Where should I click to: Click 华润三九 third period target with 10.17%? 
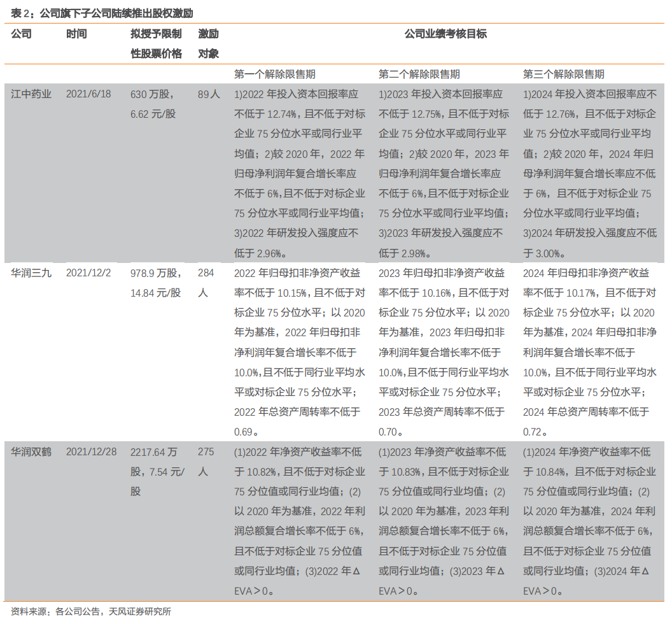(x=590, y=353)
